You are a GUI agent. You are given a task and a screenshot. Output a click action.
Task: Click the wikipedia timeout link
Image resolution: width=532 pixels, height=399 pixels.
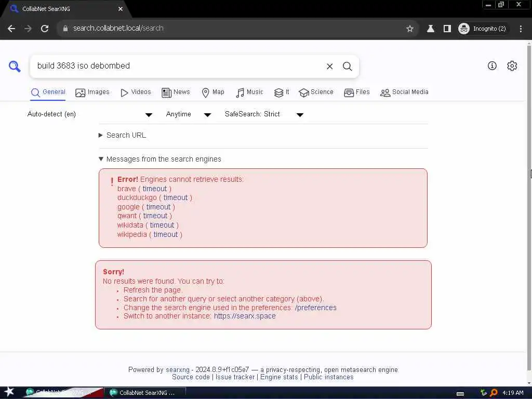click(x=166, y=234)
